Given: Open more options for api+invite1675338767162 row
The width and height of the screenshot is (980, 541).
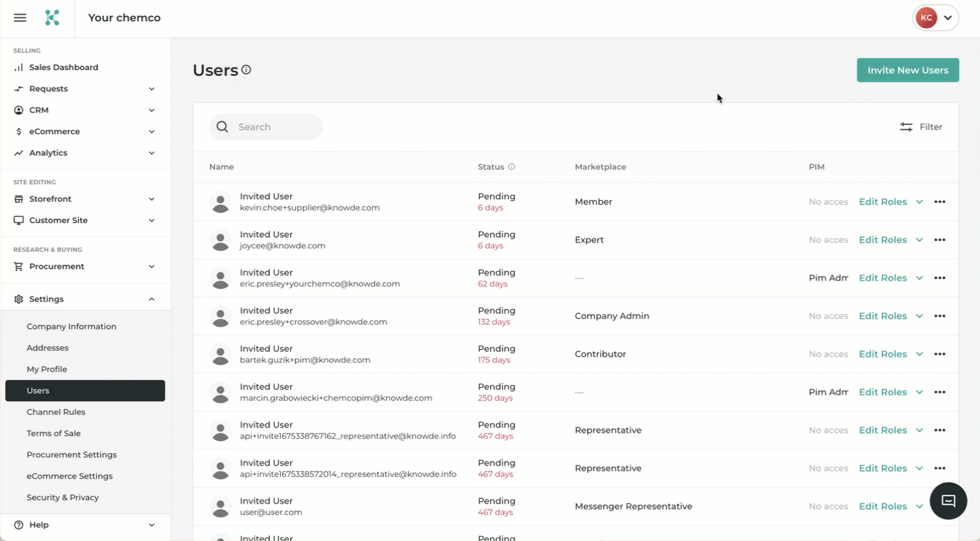Looking at the screenshot, I should coord(940,430).
